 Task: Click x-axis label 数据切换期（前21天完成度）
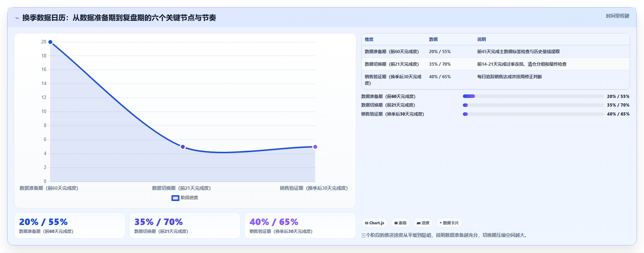pos(182,188)
